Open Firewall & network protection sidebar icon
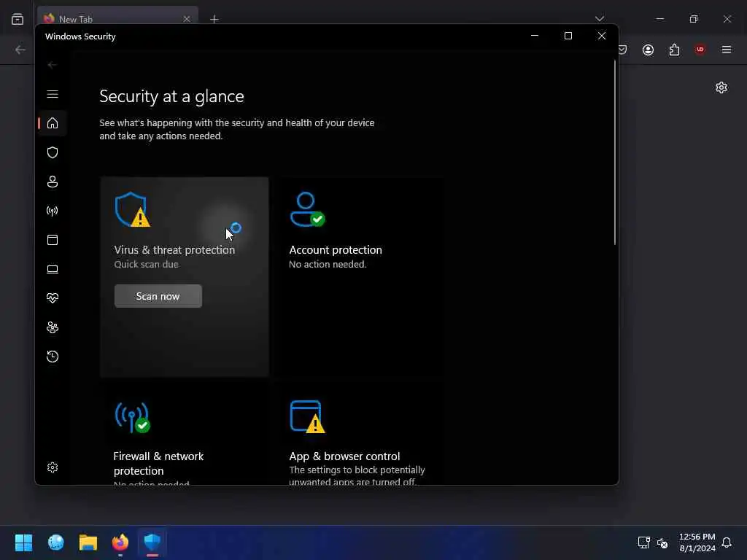 tap(53, 211)
